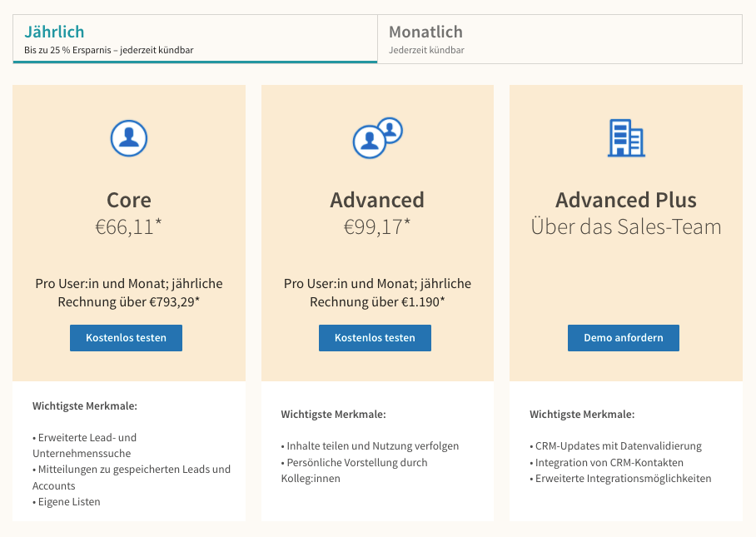This screenshot has width=756, height=537.
Task: Click Kostenlos testen on the Core plan
Action: coord(126,338)
